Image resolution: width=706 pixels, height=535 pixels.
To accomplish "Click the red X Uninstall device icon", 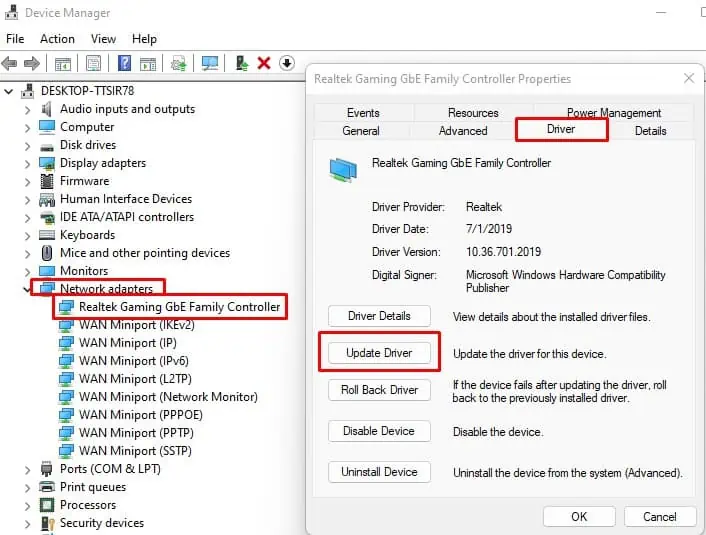I will (x=264, y=63).
